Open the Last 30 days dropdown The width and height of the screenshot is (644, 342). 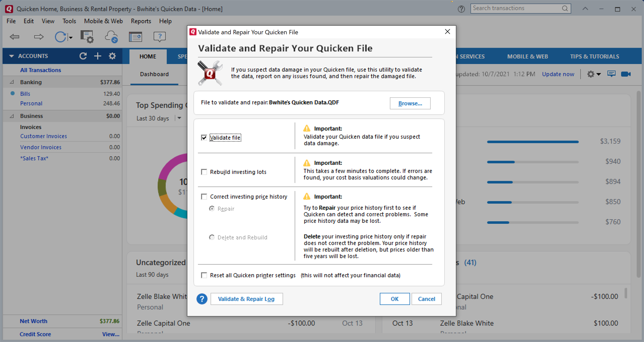point(179,118)
